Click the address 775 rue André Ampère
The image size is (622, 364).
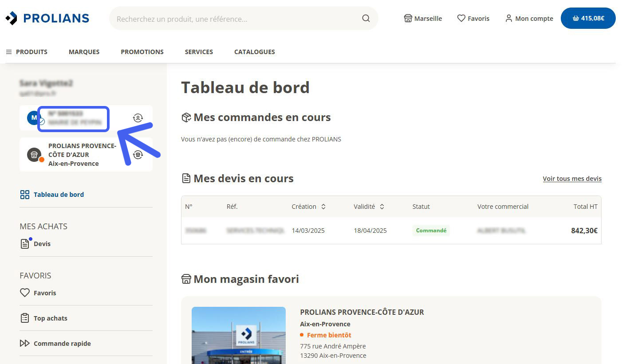pos(333,346)
